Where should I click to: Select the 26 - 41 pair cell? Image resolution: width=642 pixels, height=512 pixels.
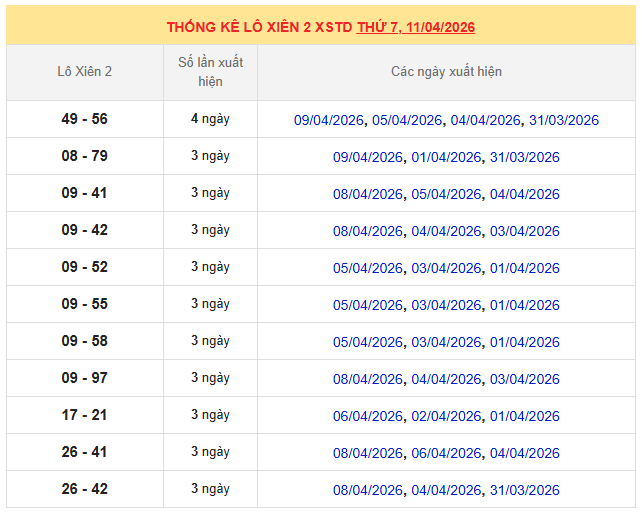[x=85, y=452]
